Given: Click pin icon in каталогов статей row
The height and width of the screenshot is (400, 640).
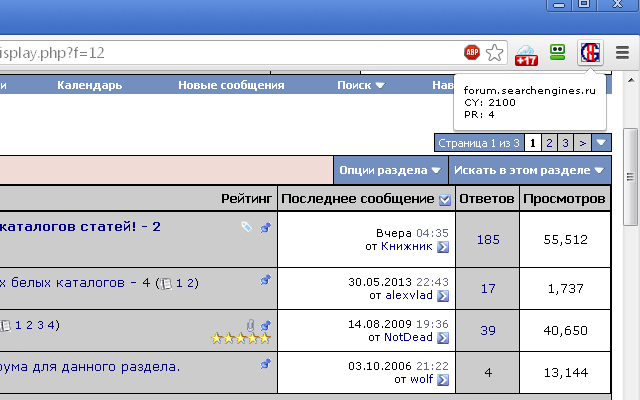Looking at the screenshot, I should [x=266, y=227].
